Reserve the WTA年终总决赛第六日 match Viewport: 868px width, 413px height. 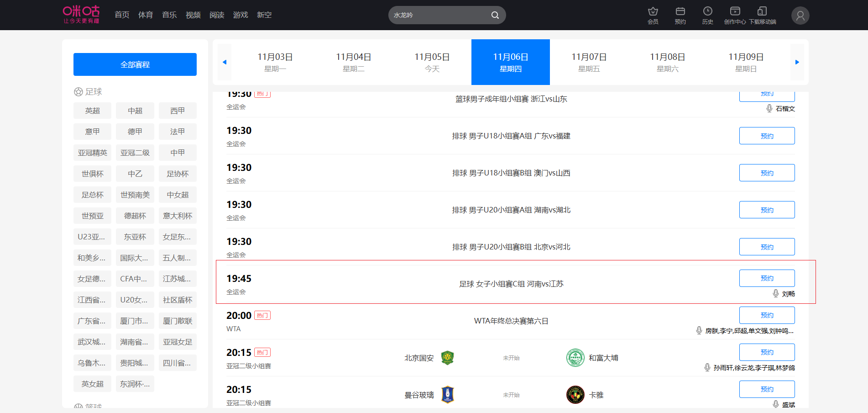767,315
